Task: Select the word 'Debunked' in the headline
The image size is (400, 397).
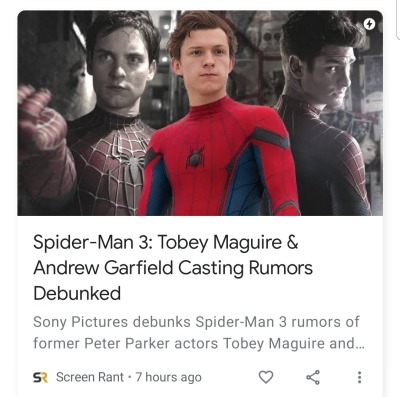Action: click(77, 293)
